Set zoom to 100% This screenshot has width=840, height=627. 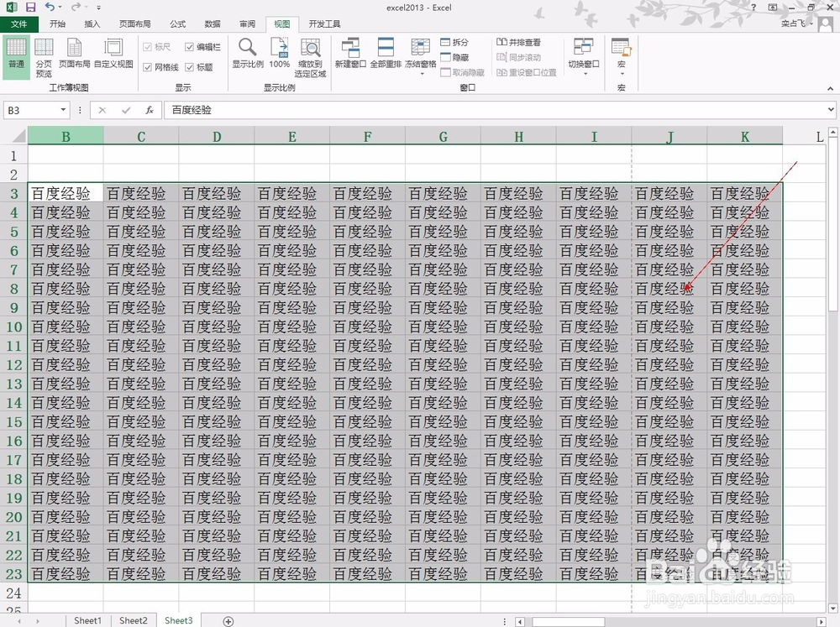(x=279, y=57)
